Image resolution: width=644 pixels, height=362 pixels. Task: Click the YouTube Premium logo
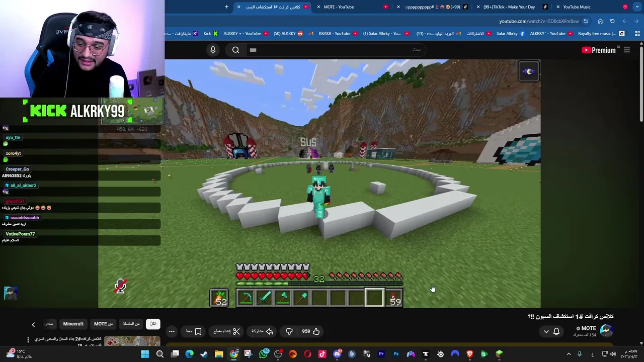[599, 50]
